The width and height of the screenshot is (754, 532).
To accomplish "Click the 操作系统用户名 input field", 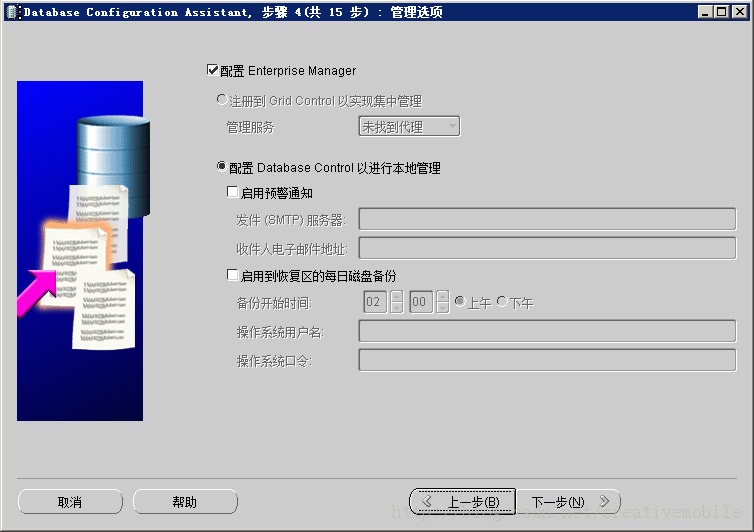I will tap(547, 331).
